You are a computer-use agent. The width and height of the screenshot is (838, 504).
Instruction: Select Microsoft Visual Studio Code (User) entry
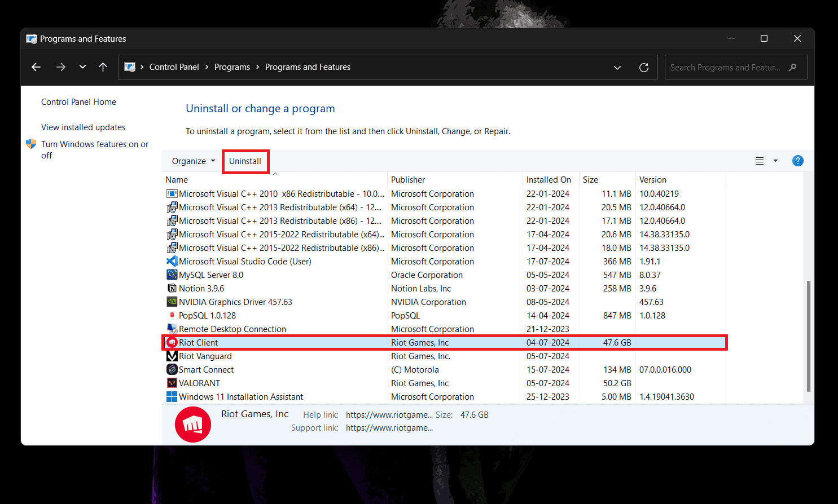pos(245,262)
